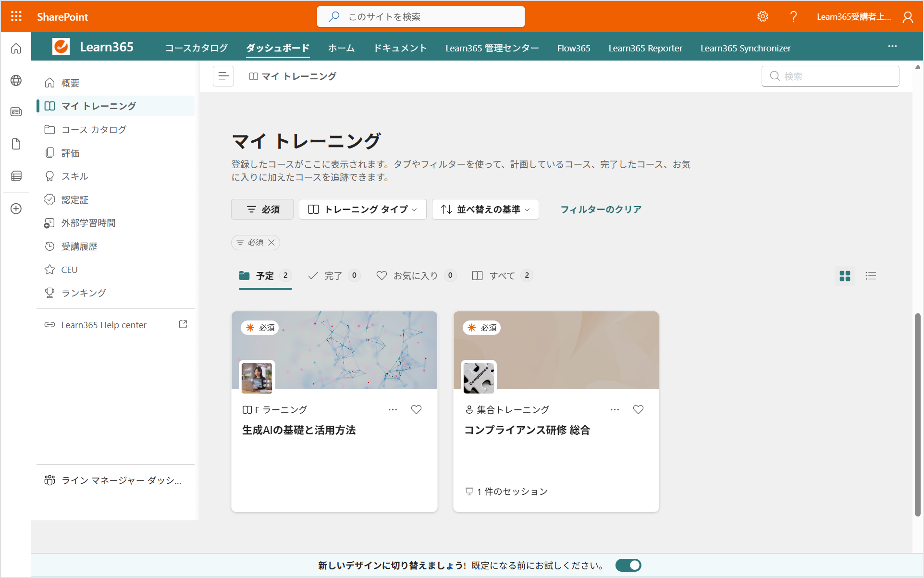The image size is (924, 578).
Task: Open the lists icon in left rail
Action: coord(16,176)
